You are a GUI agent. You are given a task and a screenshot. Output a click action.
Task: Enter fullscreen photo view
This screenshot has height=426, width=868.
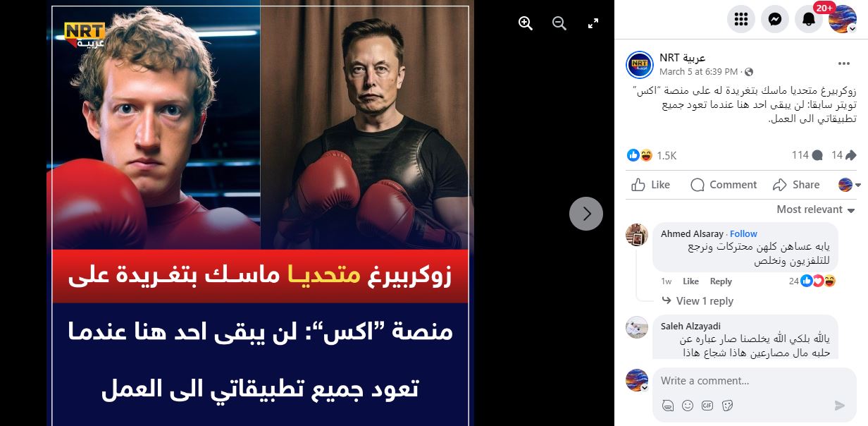pos(593,23)
